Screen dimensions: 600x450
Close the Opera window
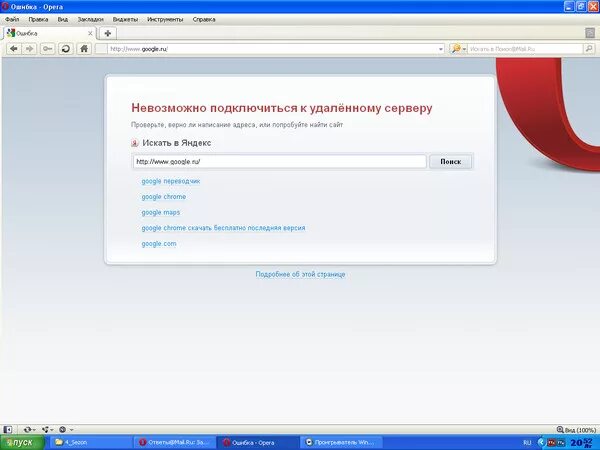(592, 7)
